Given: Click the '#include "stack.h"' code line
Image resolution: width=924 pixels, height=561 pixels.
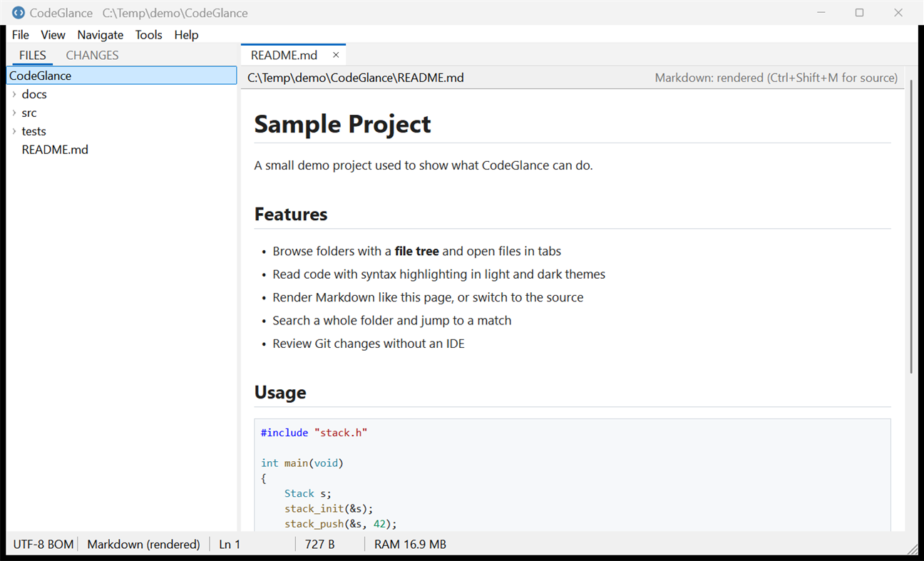Looking at the screenshot, I should click(314, 433).
